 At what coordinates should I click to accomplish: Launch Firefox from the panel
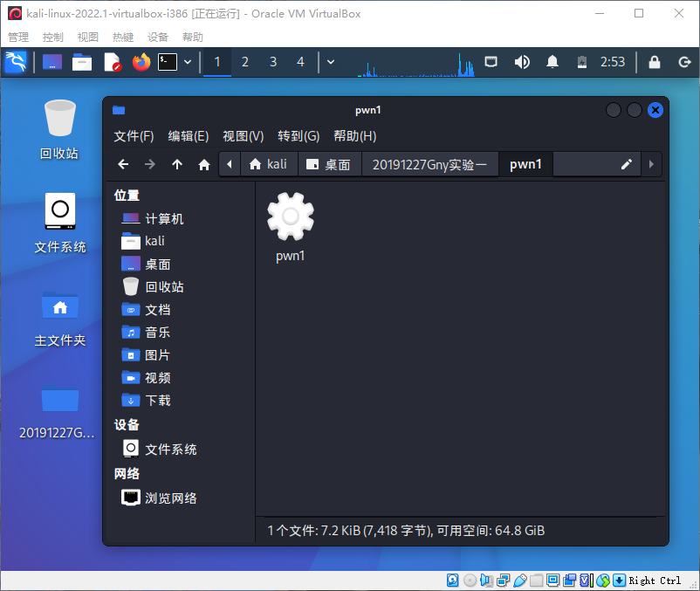tap(141, 62)
